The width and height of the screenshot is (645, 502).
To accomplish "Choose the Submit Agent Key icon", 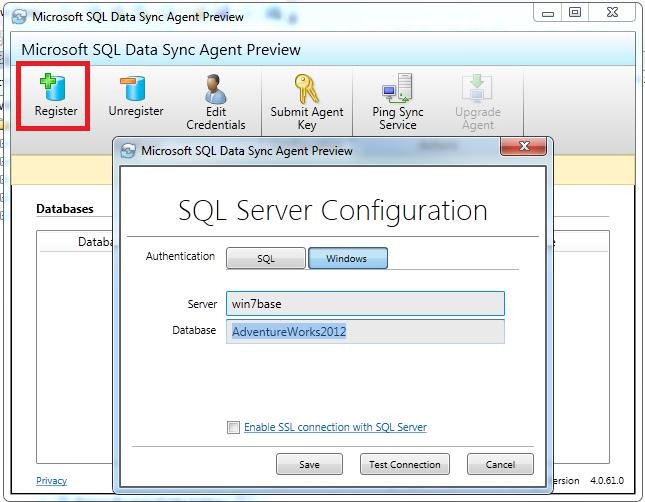I will [x=306, y=88].
